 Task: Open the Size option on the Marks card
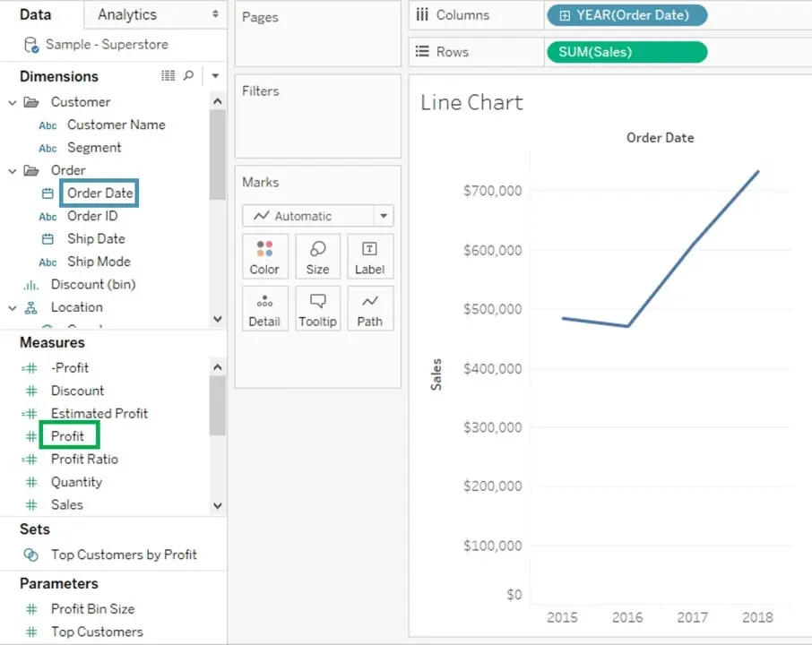[317, 256]
